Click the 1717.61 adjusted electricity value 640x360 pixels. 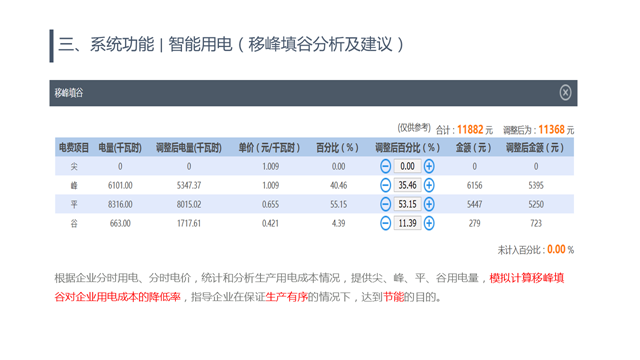pos(189,224)
